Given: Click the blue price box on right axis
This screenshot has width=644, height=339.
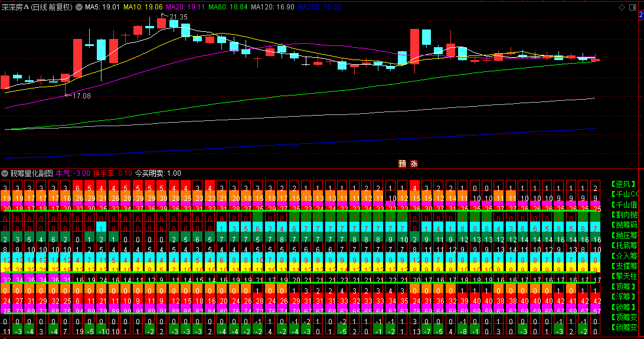Looking at the screenshot, I should click(x=641, y=15).
